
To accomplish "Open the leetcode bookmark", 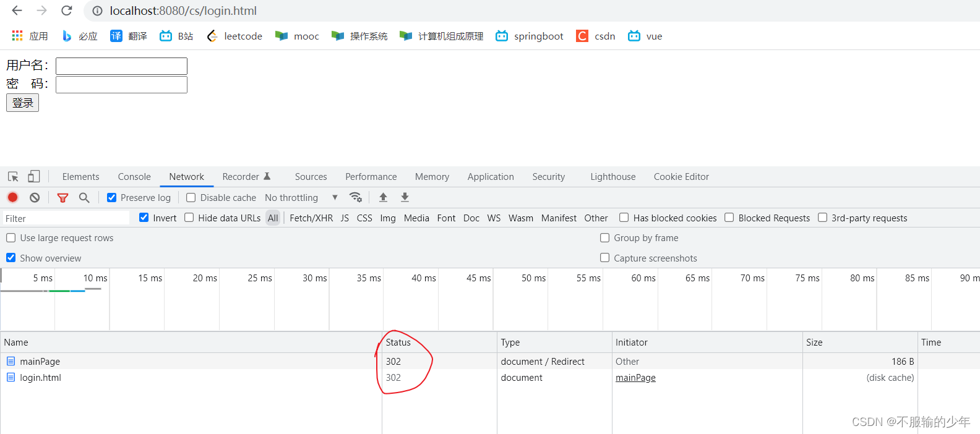I will [x=234, y=36].
